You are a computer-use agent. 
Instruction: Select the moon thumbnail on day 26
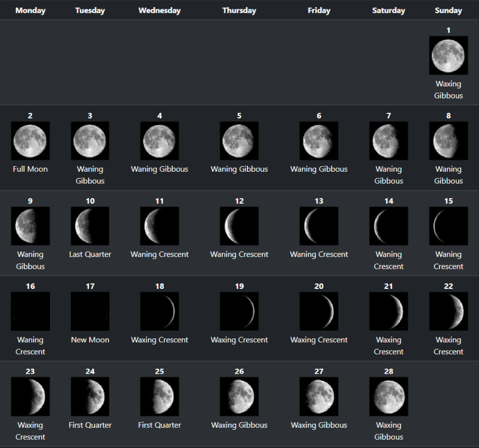(239, 396)
